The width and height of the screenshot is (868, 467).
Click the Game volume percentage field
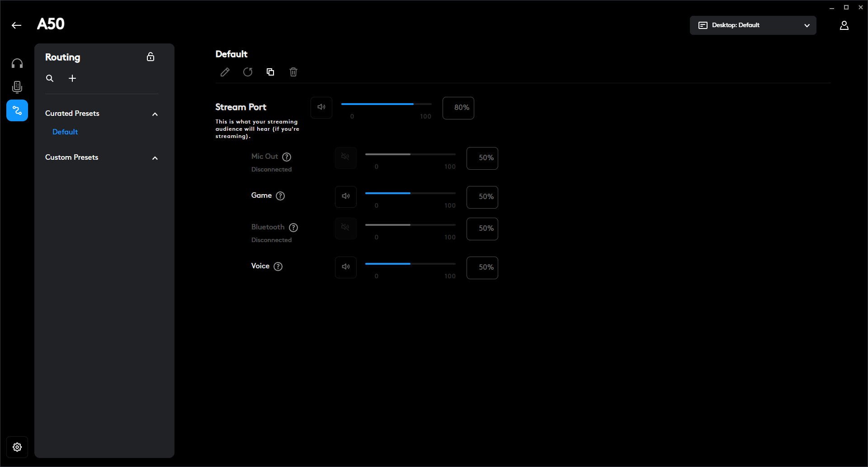coord(482,197)
